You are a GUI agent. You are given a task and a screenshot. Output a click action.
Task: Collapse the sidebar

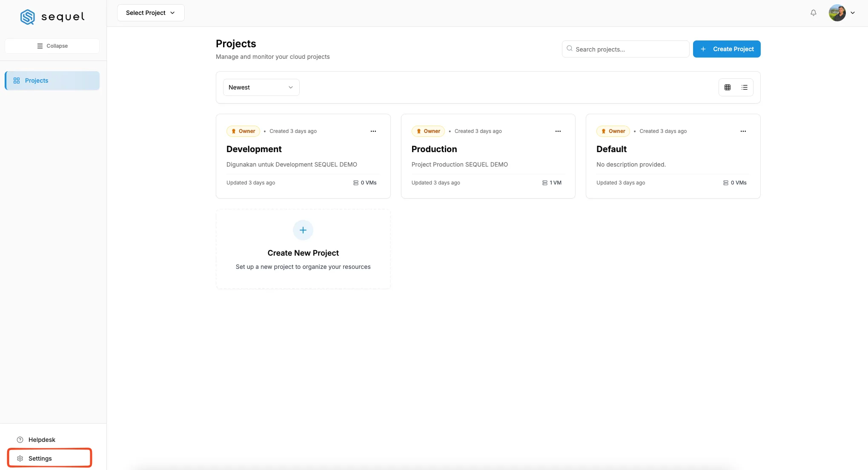pos(52,46)
